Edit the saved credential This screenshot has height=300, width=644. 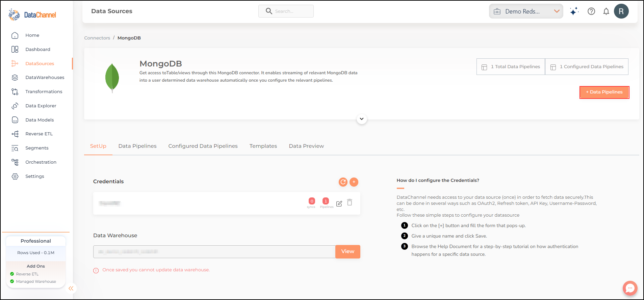click(x=339, y=203)
